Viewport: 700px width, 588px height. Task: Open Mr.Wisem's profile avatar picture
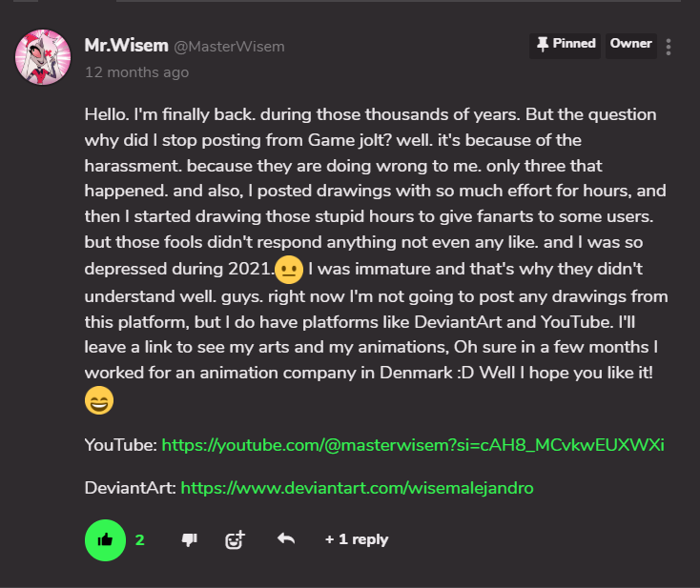pyautogui.click(x=42, y=57)
